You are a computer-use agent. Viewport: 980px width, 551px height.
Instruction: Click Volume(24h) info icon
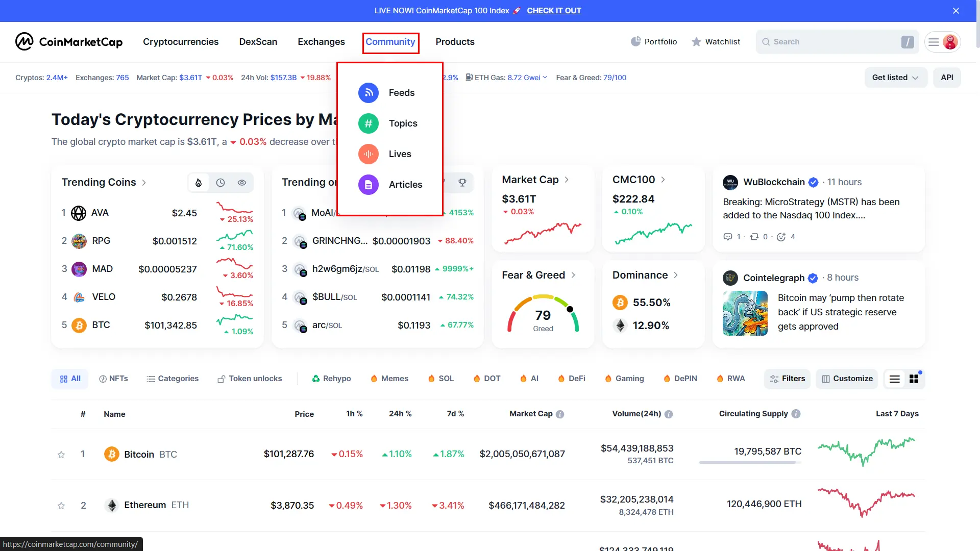pos(669,414)
